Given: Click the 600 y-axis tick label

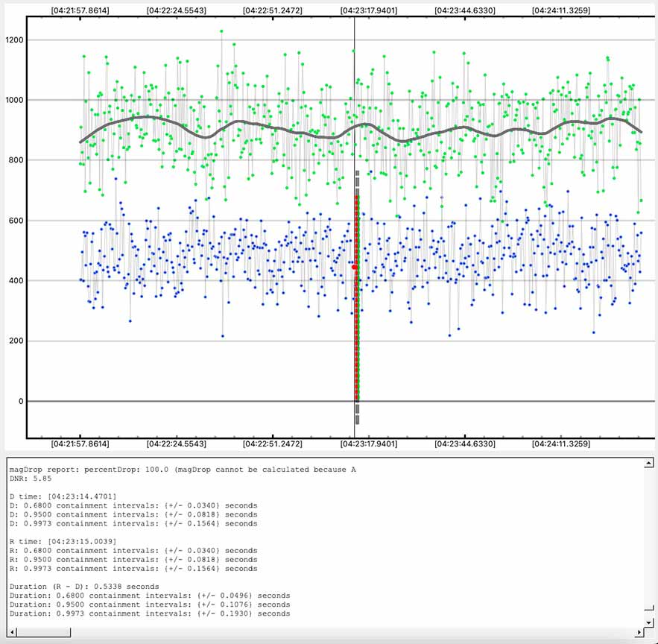Looking at the screenshot, I should pyautogui.click(x=16, y=221).
